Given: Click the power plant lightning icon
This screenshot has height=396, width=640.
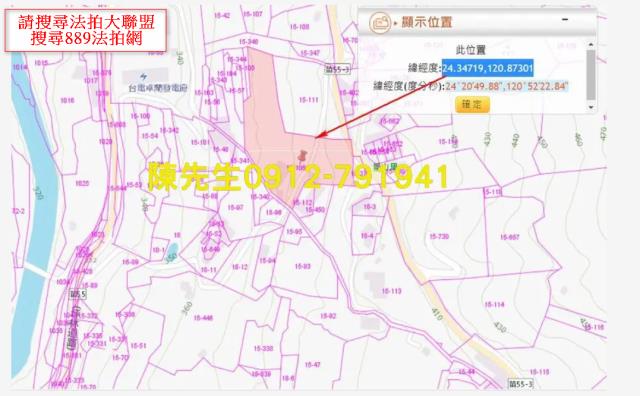Looking at the screenshot, I should coord(144,76).
